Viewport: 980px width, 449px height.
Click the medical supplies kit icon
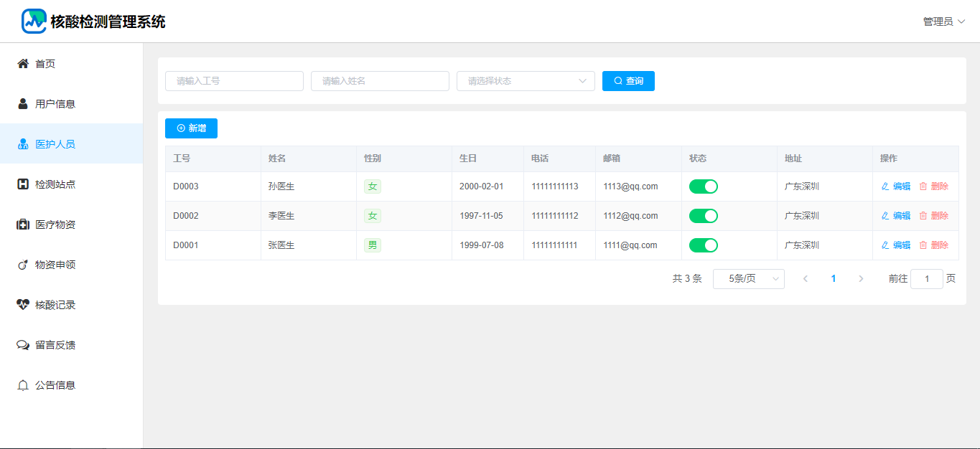pyautogui.click(x=23, y=225)
